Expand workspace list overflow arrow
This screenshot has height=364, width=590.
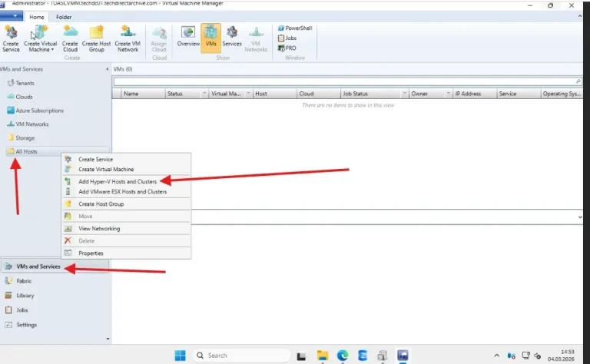108,339
